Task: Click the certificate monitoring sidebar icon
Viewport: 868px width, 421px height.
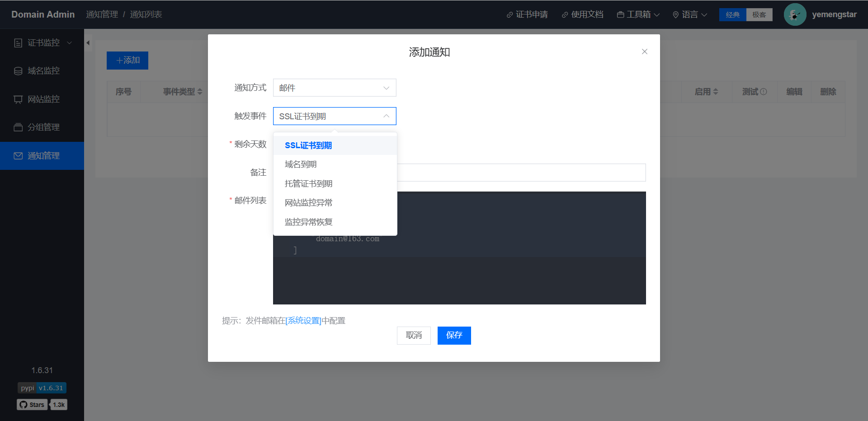Action: 18,43
